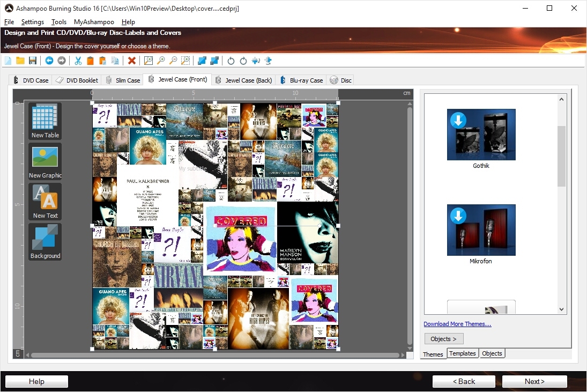Switch to the Jewel Case (Back) tab
Screen dimensions: 587x392
point(244,80)
